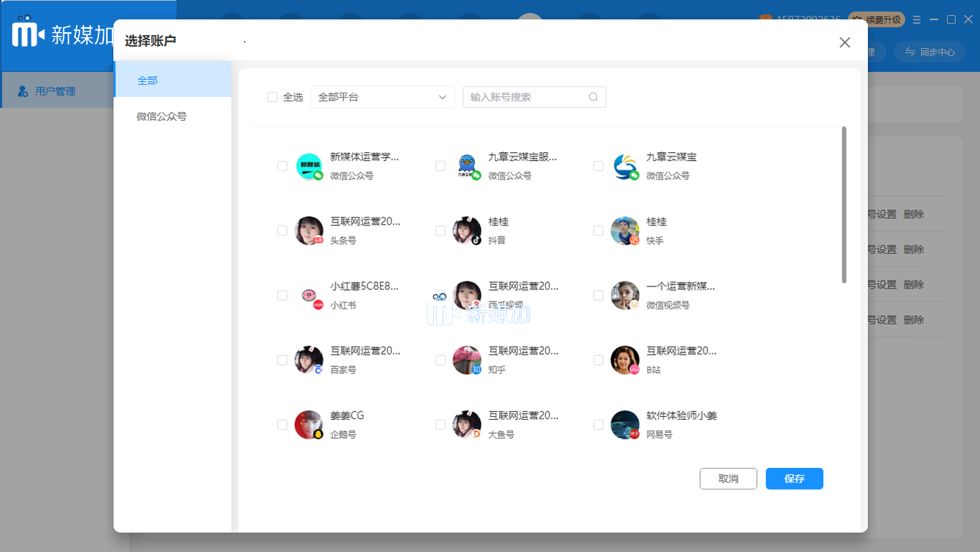Click the 保存 save button
The image size is (980, 552).
click(794, 479)
